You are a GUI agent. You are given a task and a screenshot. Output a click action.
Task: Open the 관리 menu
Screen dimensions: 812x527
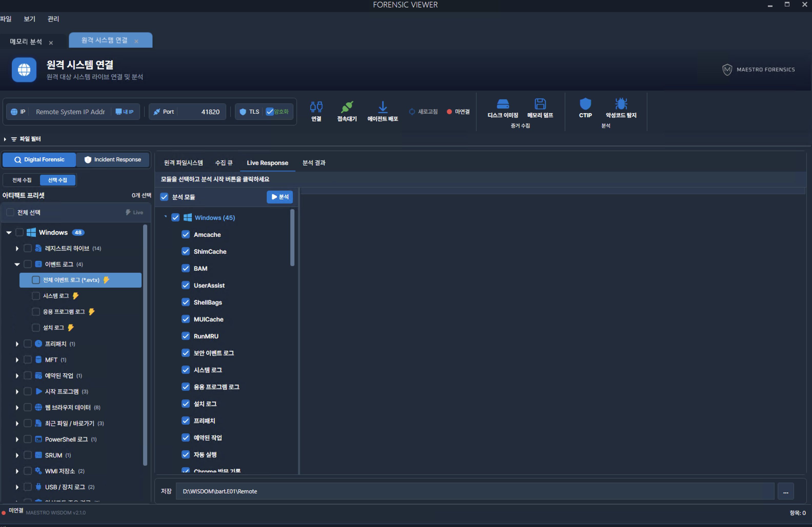click(x=53, y=19)
